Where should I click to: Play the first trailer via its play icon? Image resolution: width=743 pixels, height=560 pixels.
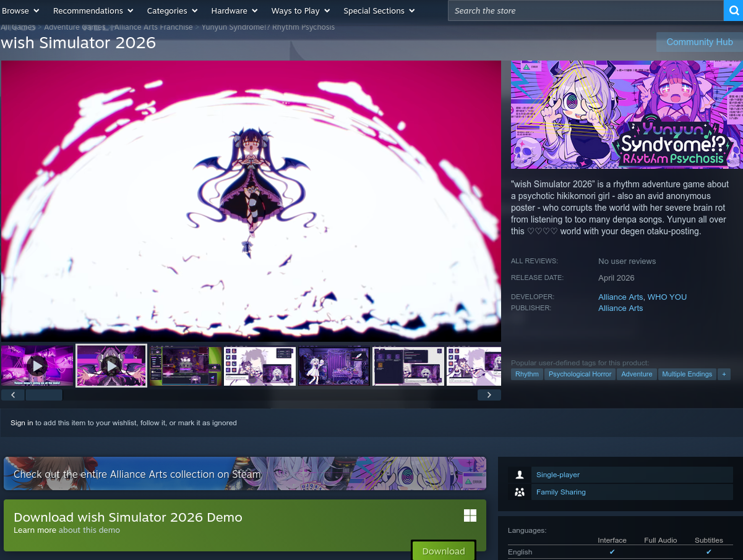click(37, 365)
